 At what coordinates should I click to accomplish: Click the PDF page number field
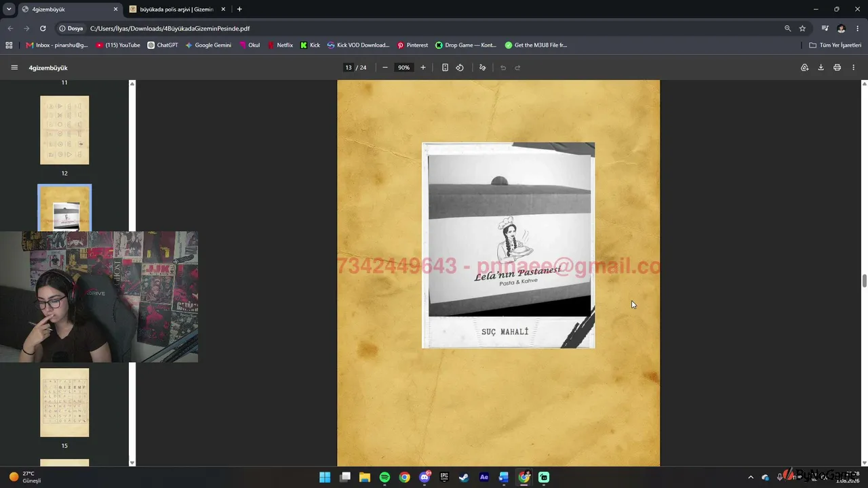point(349,68)
